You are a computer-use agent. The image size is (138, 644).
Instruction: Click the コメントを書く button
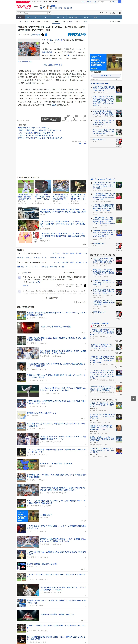pyautogui.click(x=69, y=273)
